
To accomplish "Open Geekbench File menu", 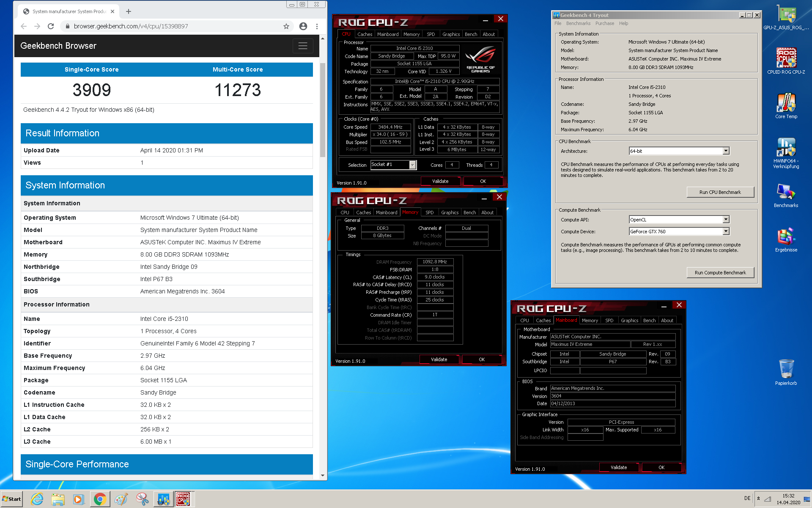I will [x=558, y=23].
